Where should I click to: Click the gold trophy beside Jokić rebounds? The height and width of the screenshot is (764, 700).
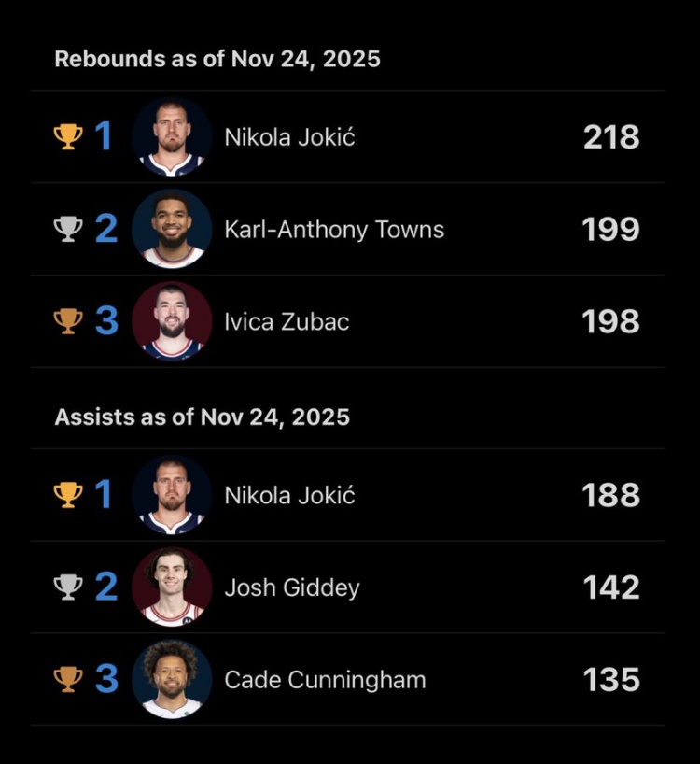tap(68, 137)
